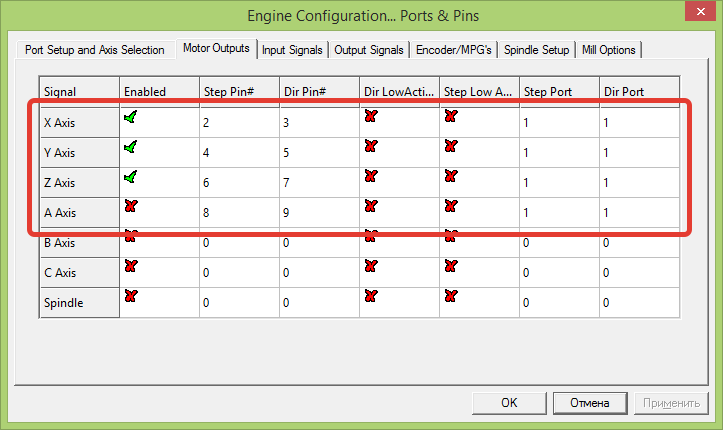Toggle the X Axis Enabled green checkmark
The image size is (723, 430).
(x=130, y=118)
